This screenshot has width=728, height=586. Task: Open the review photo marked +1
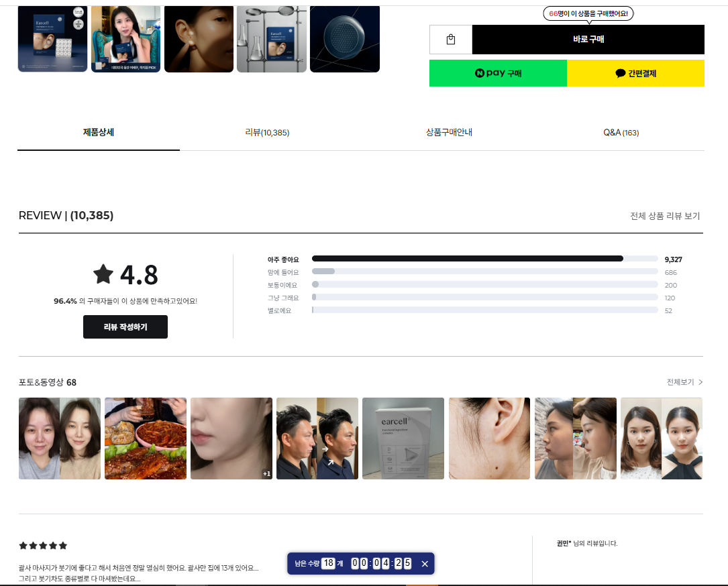point(231,438)
